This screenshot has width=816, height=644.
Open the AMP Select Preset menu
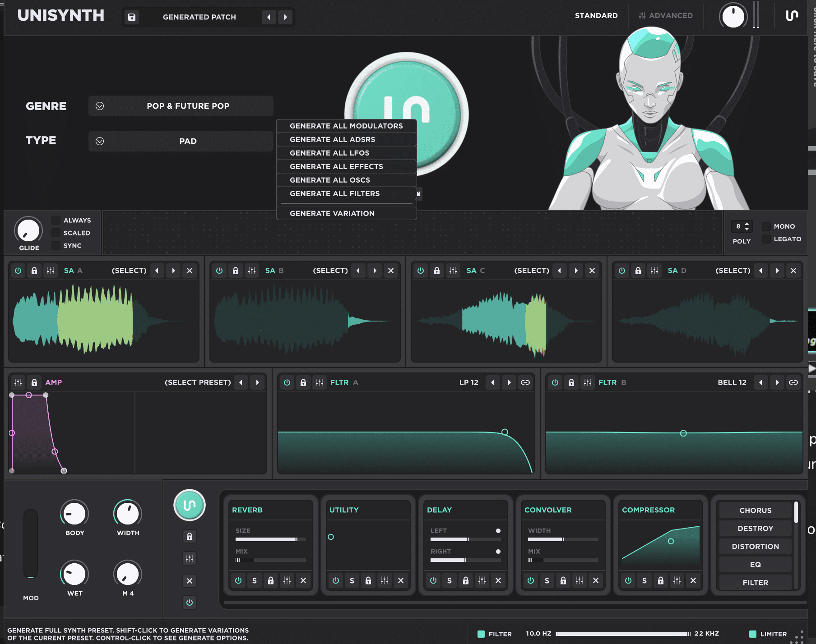point(197,382)
